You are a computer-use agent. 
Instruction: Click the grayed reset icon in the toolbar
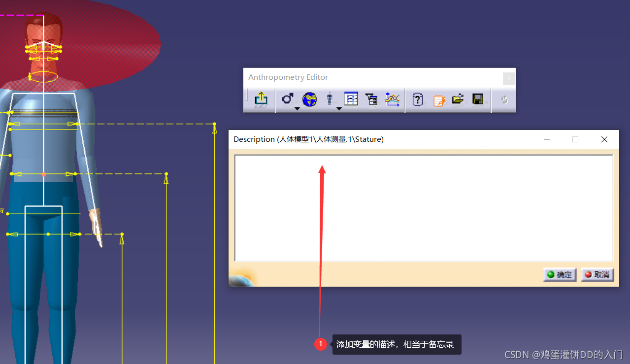(504, 100)
